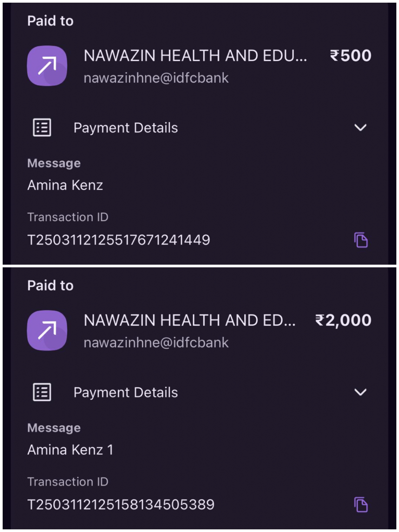Click Payment Details label above the 'Amina Kenz' message

pyautogui.click(x=126, y=128)
